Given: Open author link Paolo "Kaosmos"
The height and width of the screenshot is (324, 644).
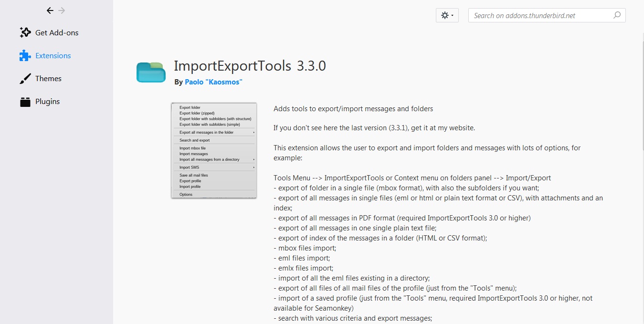Looking at the screenshot, I should pyautogui.click(x=213, y=82).
